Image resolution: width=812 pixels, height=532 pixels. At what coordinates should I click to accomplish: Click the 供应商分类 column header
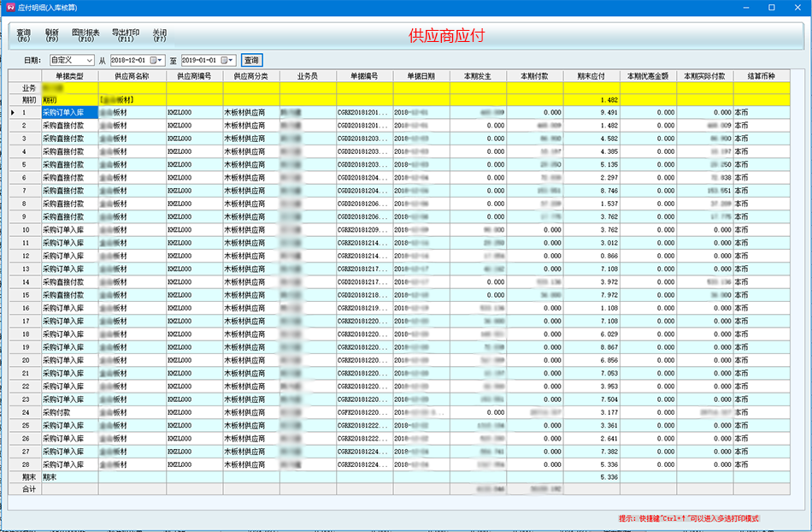[x=251, y=76]
